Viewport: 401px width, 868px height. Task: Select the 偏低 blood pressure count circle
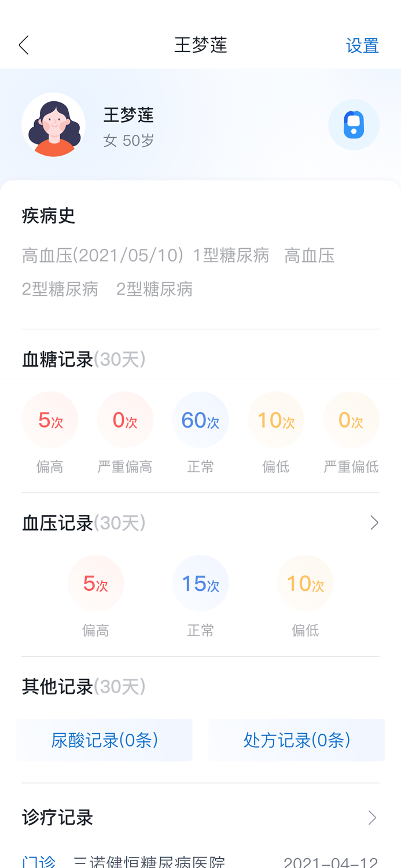point(305,583)
